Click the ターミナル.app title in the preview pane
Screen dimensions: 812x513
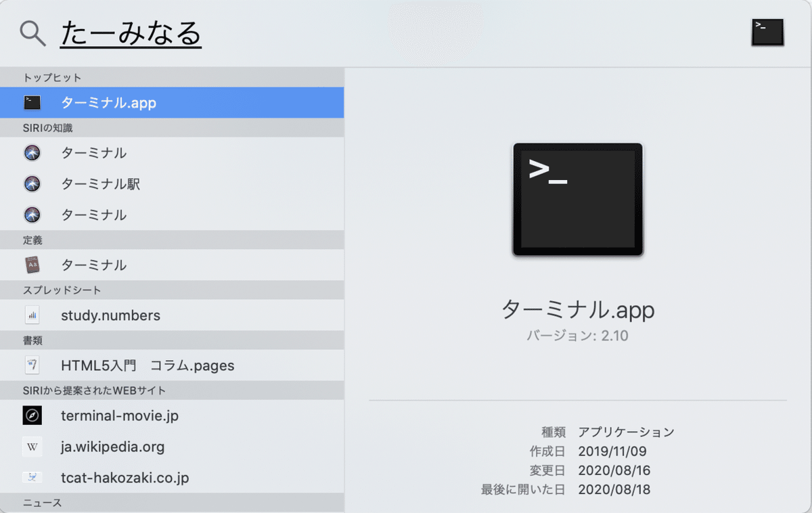coord(577,310)
